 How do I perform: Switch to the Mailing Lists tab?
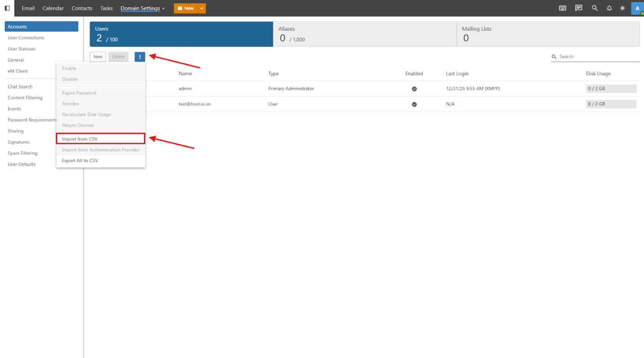(x=548, y=34)
